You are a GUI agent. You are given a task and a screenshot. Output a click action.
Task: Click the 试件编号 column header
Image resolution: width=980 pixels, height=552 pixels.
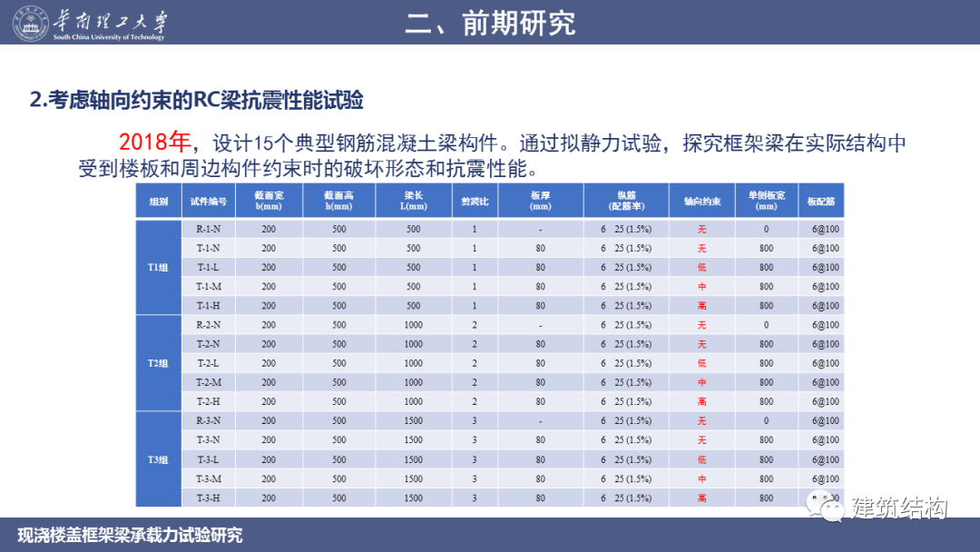pos(209,201)
